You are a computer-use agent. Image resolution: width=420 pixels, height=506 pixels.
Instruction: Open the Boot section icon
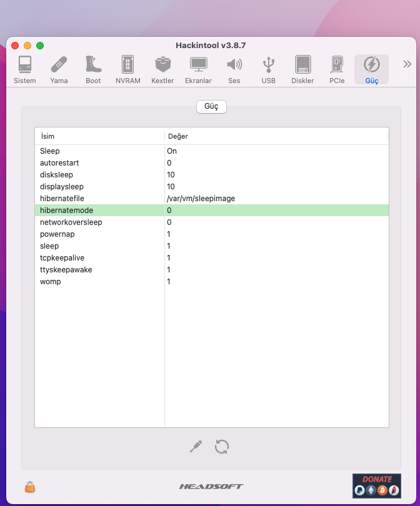[x=93, y=69]
